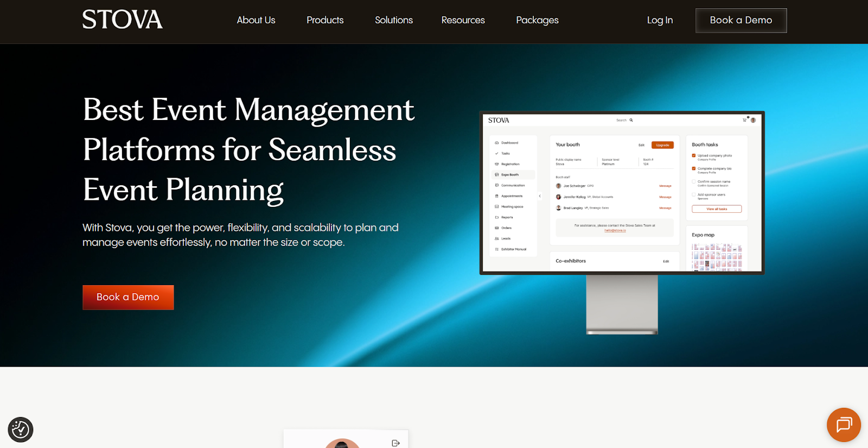Screen dimensions: 868x448
Task: Click Edit next to Your booth
Action: (641, 145)
